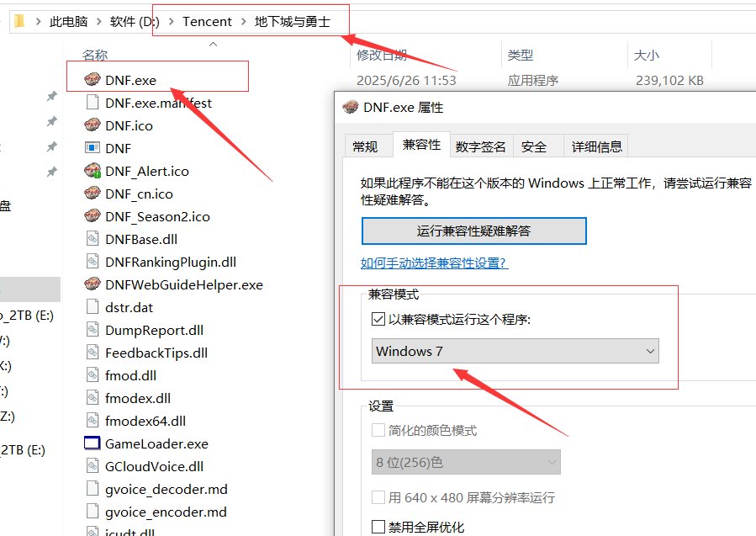Select the DNF_Season2.ico icon
Screen dimensions: 756x536
click(x=93, y=215)
